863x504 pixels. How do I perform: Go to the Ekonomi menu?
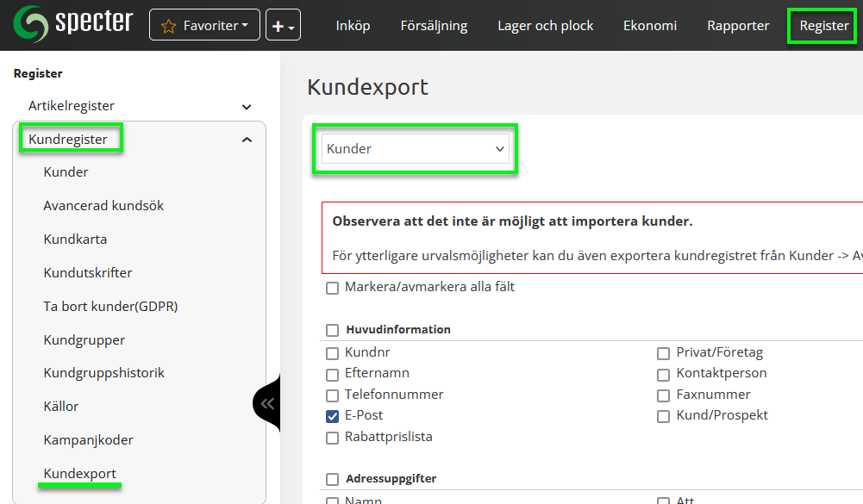point(650,26)
